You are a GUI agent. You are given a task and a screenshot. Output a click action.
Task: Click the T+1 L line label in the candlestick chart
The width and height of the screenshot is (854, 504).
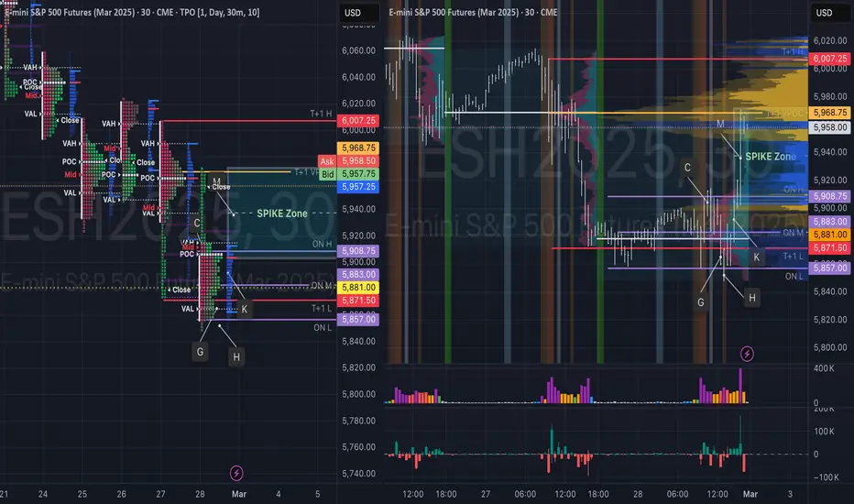[794, 256]
